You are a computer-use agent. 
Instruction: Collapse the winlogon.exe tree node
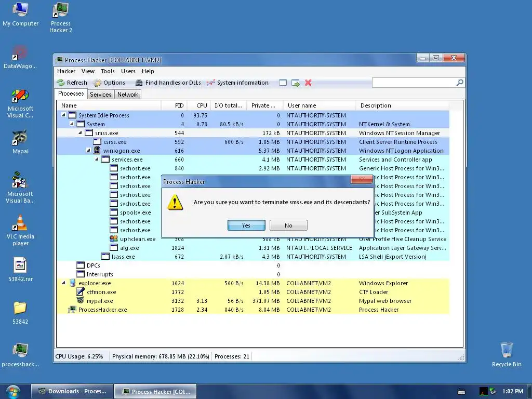point(88,150)
